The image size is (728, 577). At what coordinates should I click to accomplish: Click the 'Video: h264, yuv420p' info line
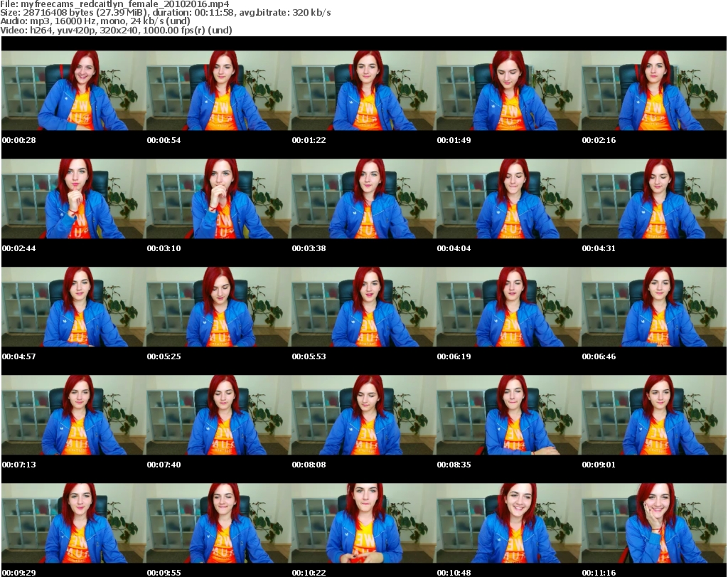point(116,30)
